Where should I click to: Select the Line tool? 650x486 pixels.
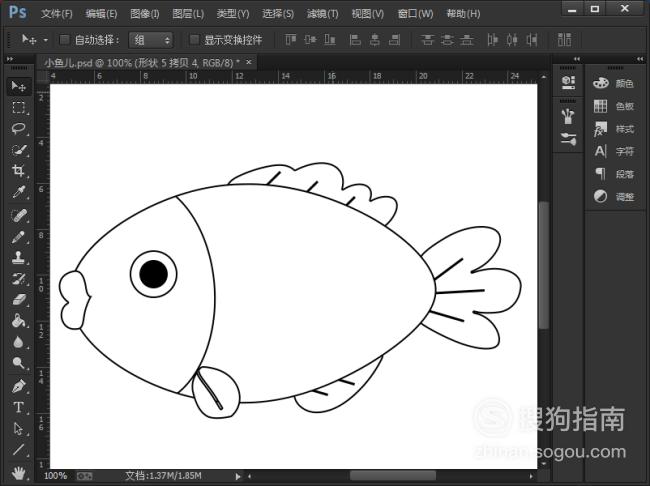click(19, 450)
